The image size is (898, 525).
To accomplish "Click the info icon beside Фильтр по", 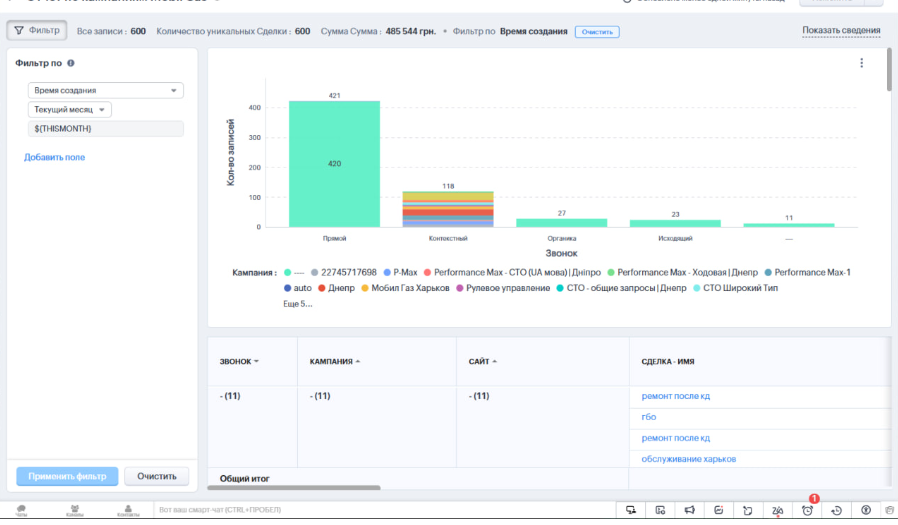I will (x=71, y=63).
